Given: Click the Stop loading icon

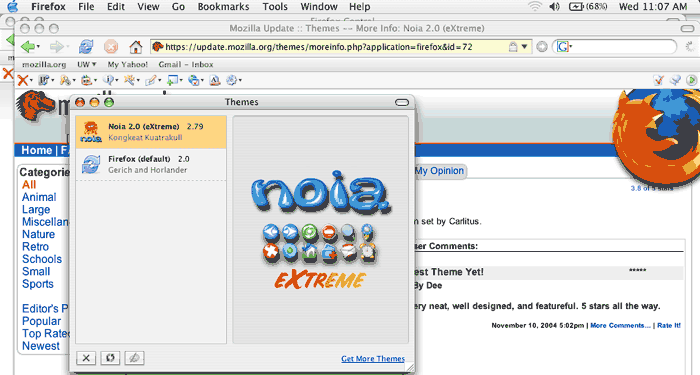Looking at the screenshot, I should 111,46.
